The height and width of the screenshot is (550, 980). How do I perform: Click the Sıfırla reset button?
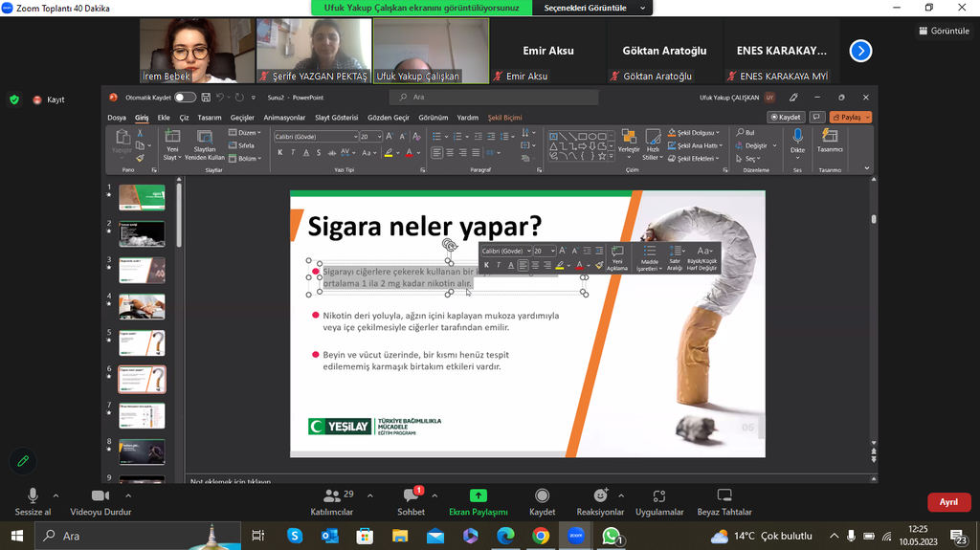click(x=242, y=145)
